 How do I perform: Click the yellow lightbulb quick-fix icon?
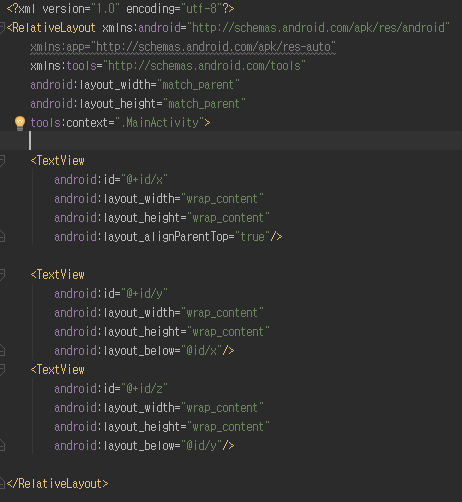(x=20, y=123)
